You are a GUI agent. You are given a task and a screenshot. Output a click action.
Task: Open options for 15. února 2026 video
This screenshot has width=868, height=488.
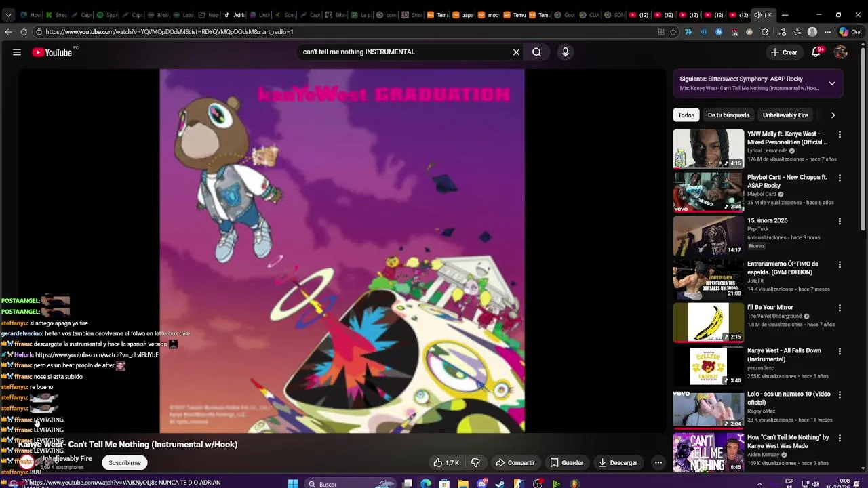coord(840,222)
